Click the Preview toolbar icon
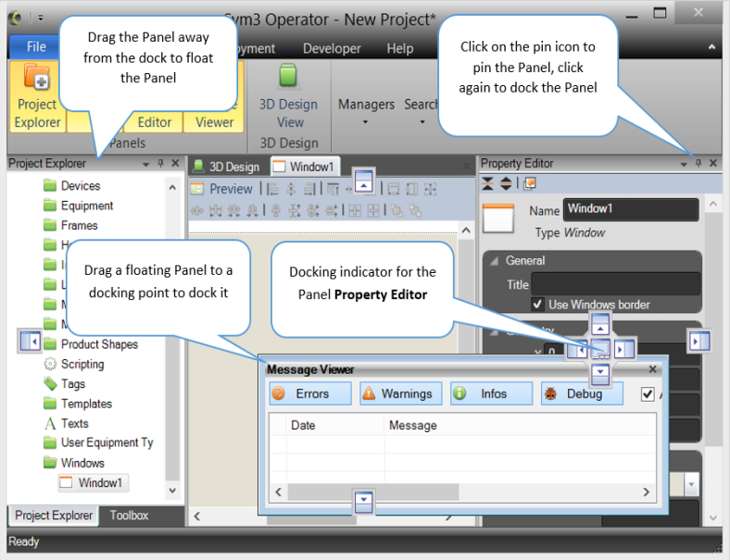This screenshot has width=730, height=560. point(197,189)
